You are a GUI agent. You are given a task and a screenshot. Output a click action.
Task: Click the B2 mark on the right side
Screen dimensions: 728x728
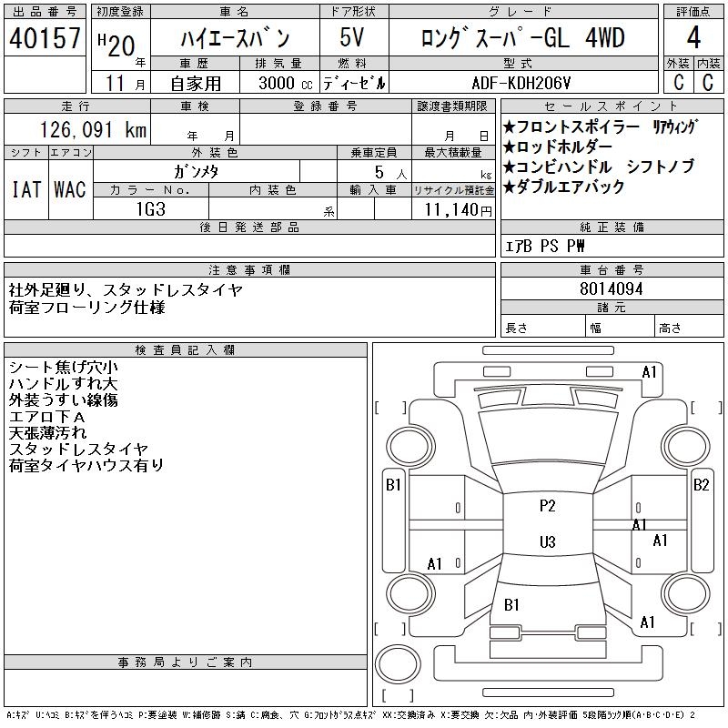coord(701,485)
